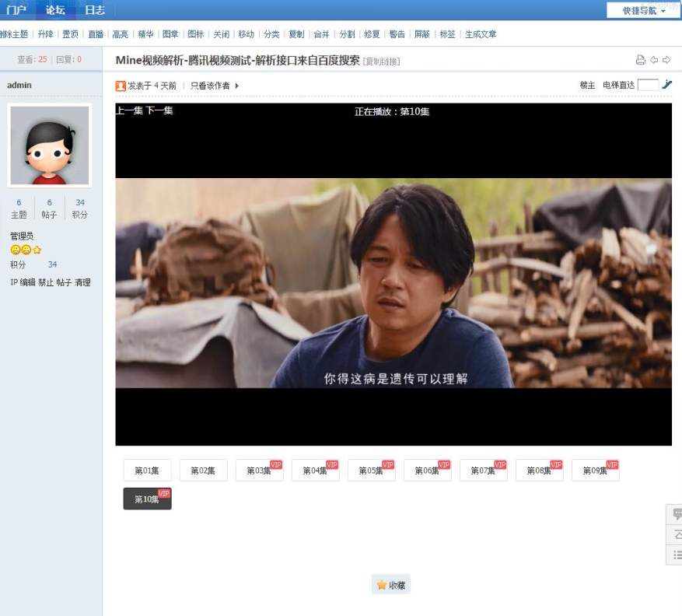The image size is (682, 616).
Task: Click 分割 to split the thread
Action: [347, 34]
